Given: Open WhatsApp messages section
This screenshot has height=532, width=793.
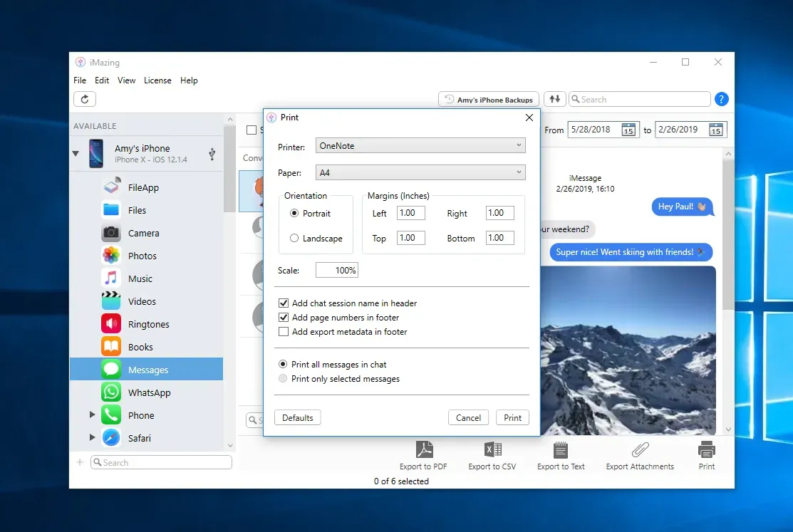Looking at the screenshot, I should tap(149, 392).
